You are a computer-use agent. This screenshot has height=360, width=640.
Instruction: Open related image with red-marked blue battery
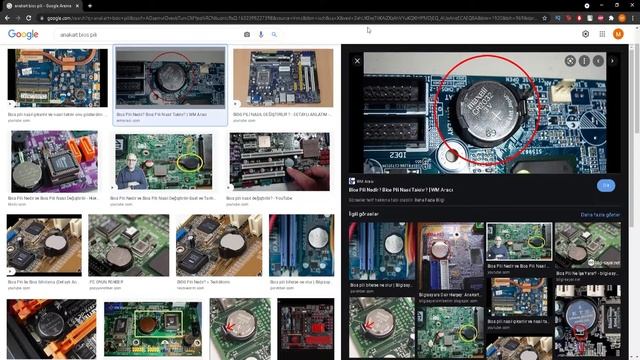(x=588, y=321)
